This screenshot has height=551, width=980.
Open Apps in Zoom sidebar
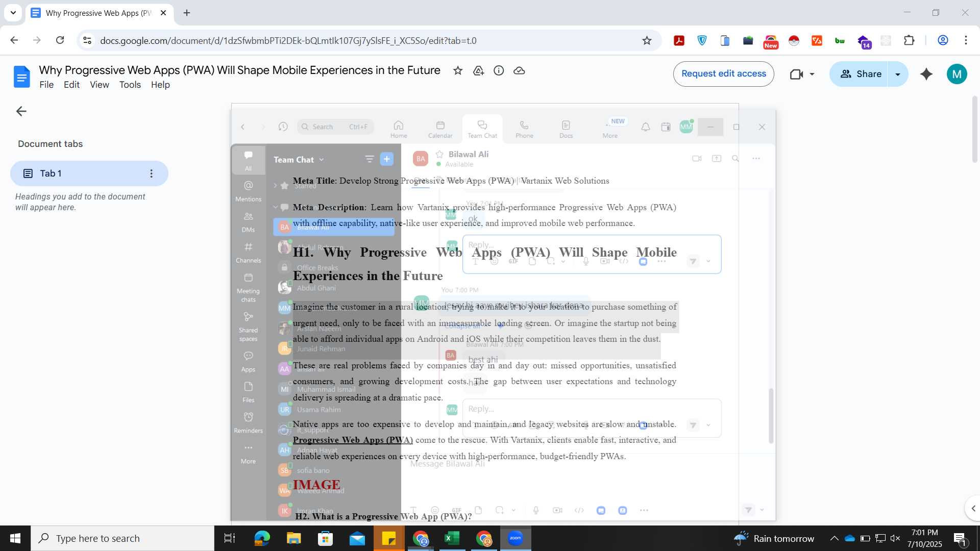(248, 362)
